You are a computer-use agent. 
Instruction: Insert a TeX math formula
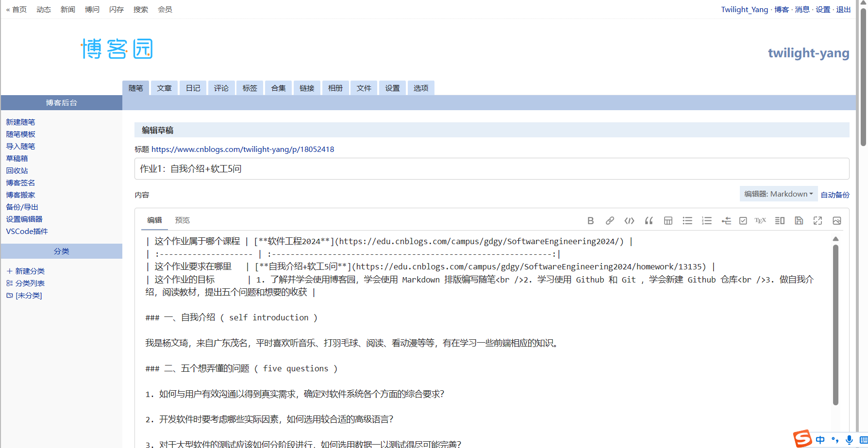coord(760,220)
